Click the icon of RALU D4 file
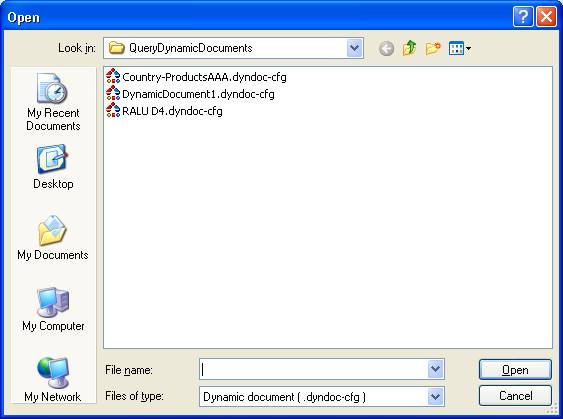Image resolution: width=563 pixels, height=419 pixels. (113, 111)
